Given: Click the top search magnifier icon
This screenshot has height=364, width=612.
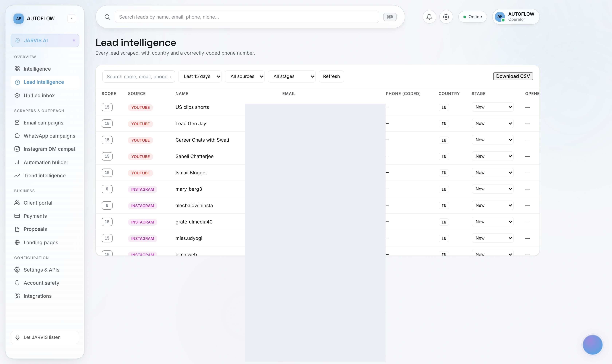Looking at the screenshot, I should tap(107, 17).
